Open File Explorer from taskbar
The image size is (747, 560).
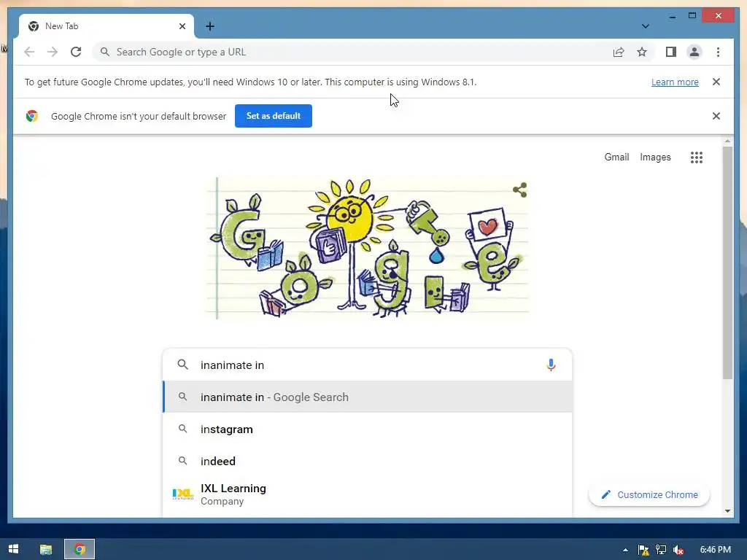46,550
